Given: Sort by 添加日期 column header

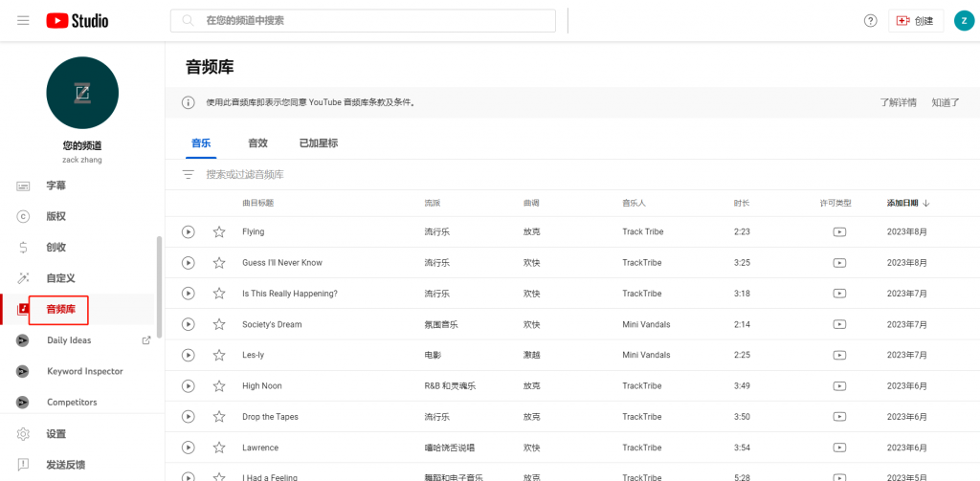Looking at the screenshot, I should (x=908, y=203).
